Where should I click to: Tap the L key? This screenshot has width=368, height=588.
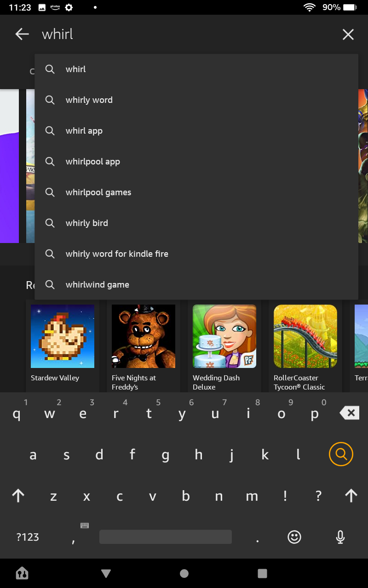[x=298, y=455]
